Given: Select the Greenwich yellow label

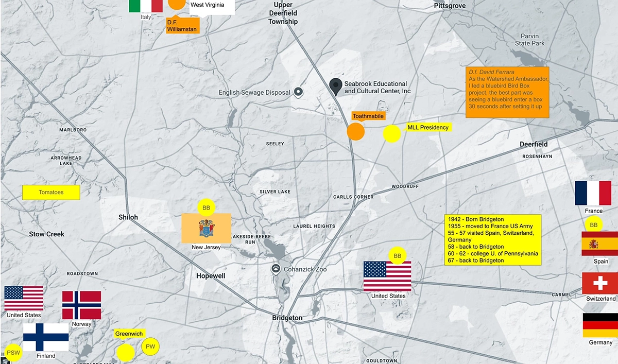Looking at the screenshot, I should (129, 334).
